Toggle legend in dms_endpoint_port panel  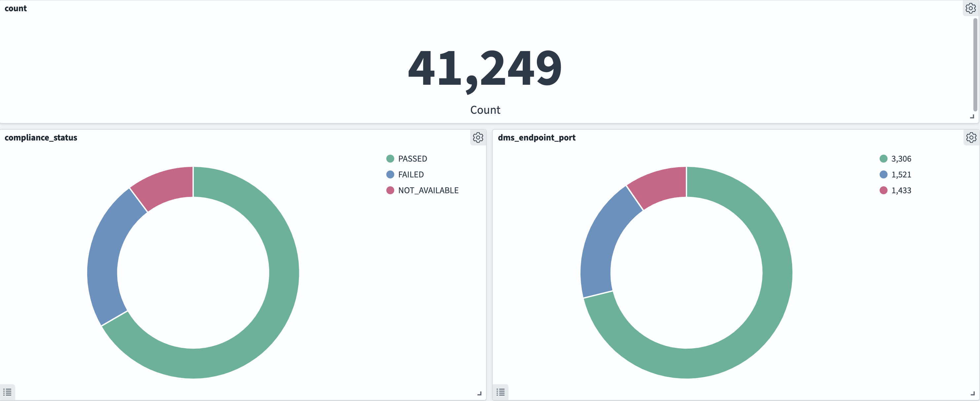pyautogui.click(x=500, y=392)
